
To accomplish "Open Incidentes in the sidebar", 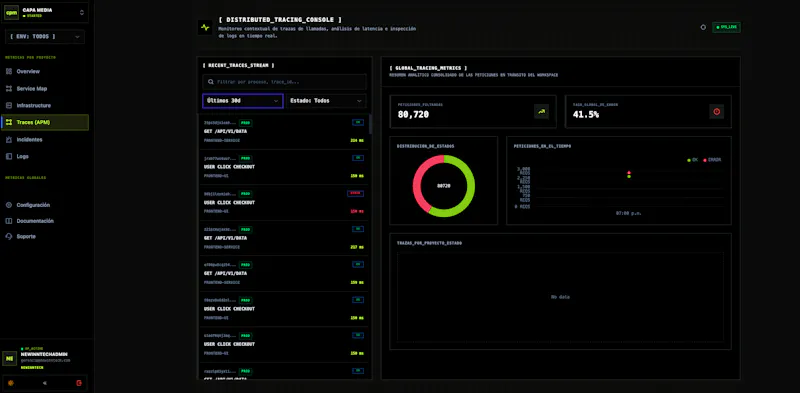I will pos(45,139).
